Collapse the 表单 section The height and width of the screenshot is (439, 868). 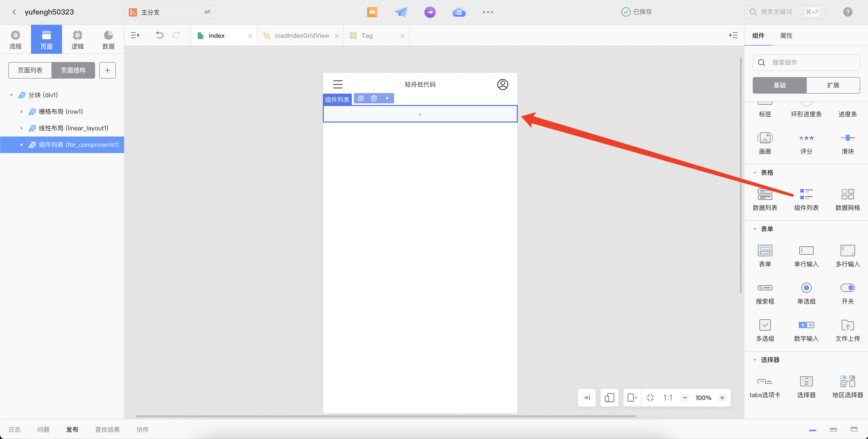point(755,229)
